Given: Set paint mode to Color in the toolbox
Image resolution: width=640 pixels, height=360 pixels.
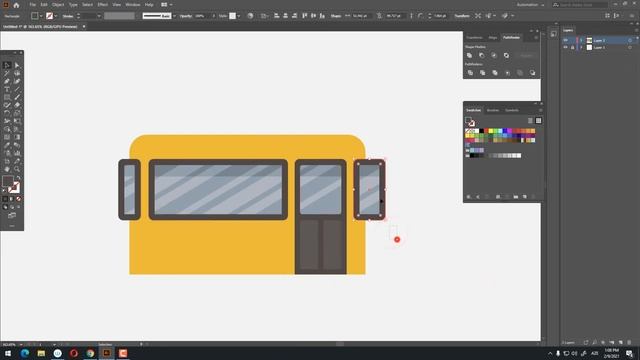Looking at the screenshot, I should point(5,199).
